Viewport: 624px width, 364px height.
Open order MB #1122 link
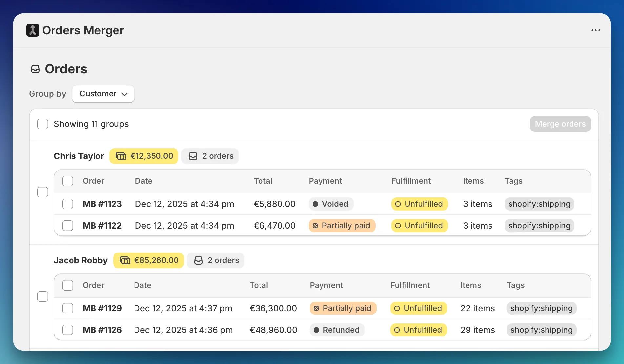102,226
